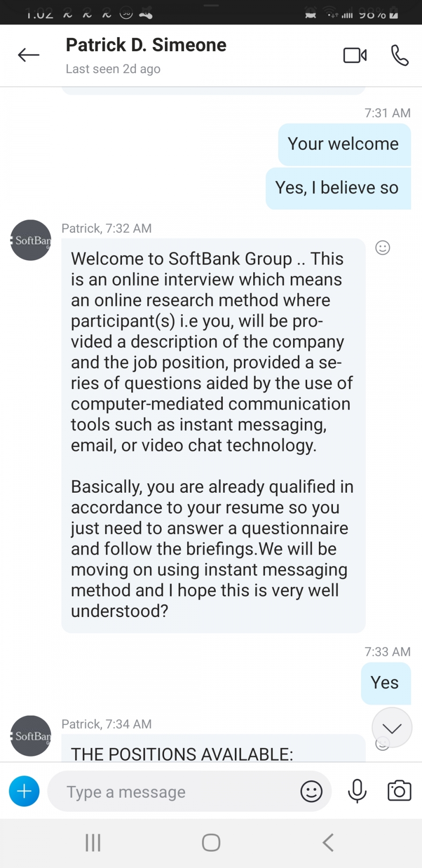The height and width of the screenshot is (868, 422).
Task: Tap the microphone to record a voice message
Action: point(357,792)
